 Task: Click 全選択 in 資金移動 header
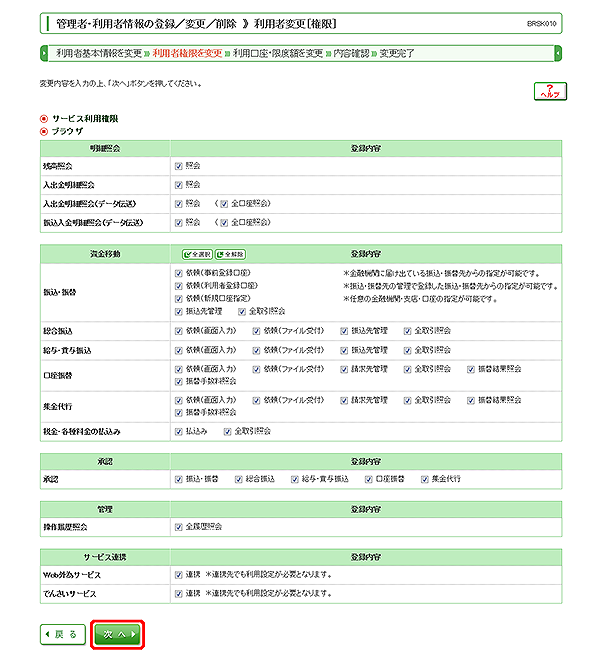(x=197, y=254)
